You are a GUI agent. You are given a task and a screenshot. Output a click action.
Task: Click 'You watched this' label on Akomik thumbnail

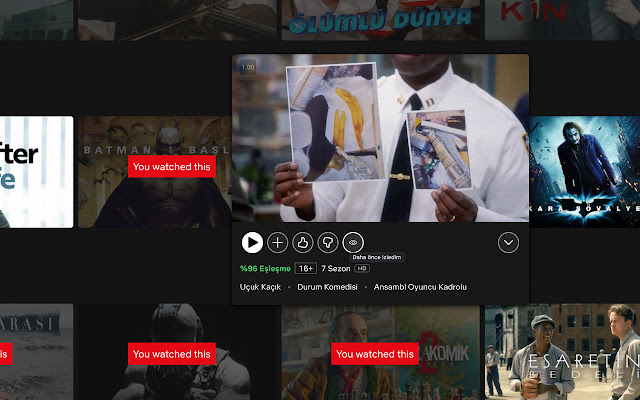tap(375, 354)
